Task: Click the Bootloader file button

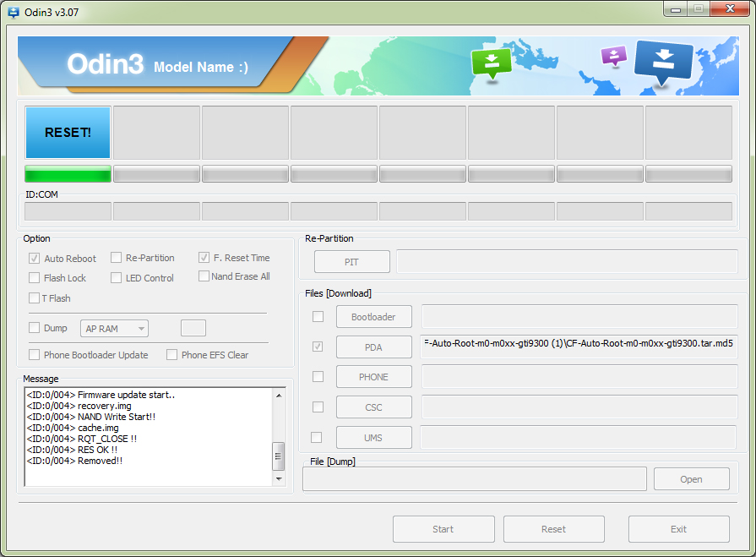Action: coord(373,317)
